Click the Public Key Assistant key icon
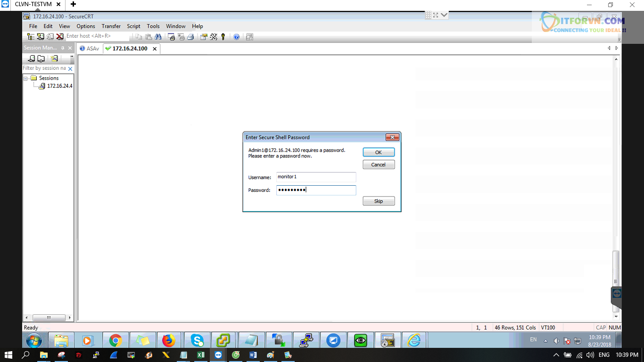The image size is (644, 362). 223,37
